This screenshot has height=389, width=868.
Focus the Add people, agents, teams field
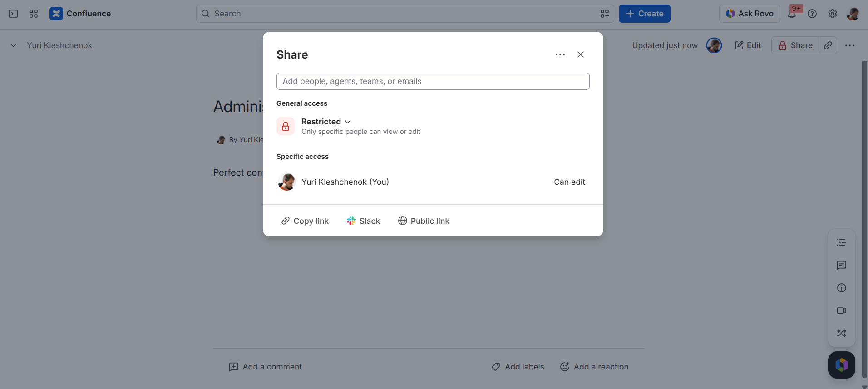pyautogui.click(x=433, y=81)
